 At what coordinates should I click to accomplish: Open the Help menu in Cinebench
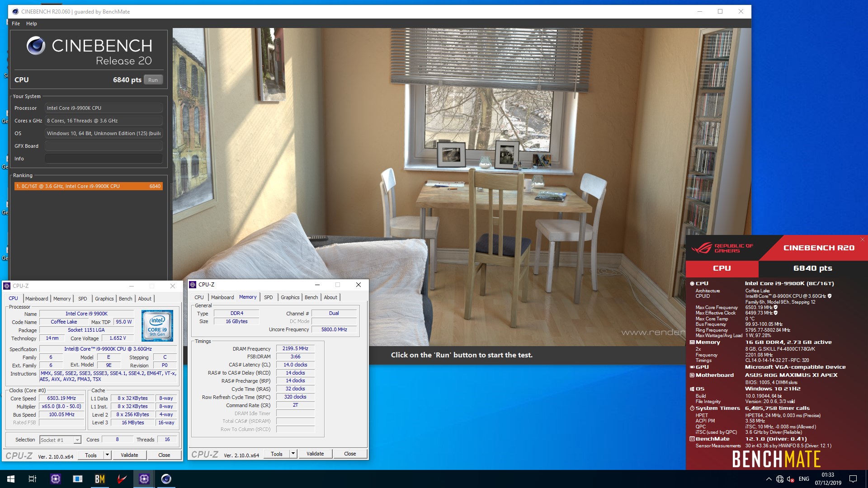pyautogui.click(x=32, y=23)
